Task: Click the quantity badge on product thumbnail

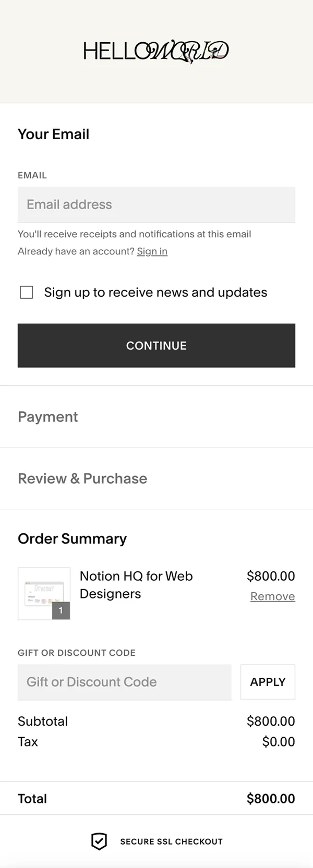Action: (x=61, y=610)
